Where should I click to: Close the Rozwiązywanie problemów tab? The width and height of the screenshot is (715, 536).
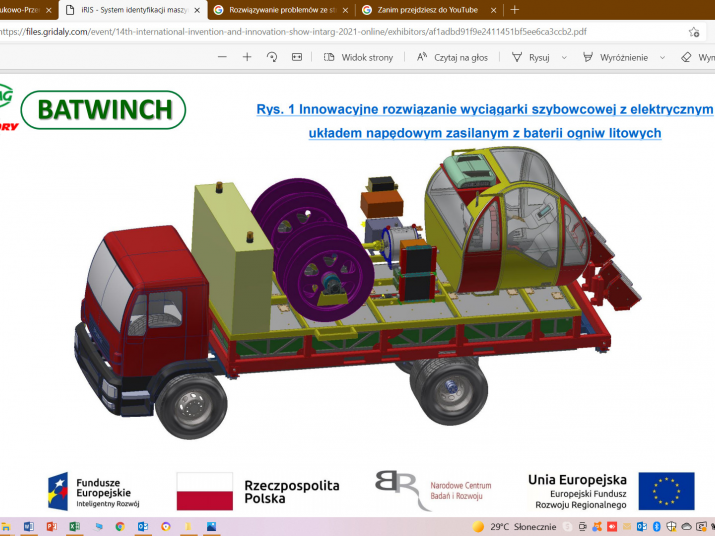344,9
